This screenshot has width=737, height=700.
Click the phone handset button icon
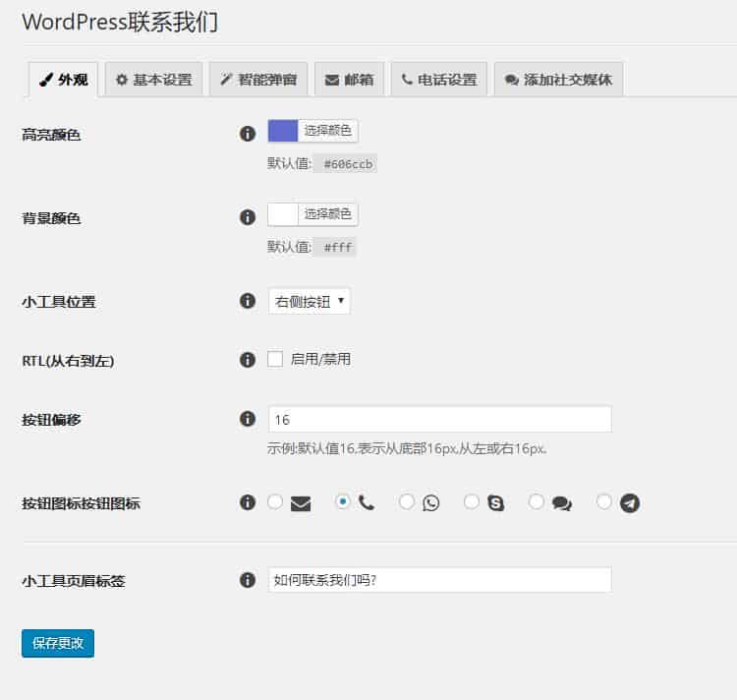pyautogui.click(x=367, y=503)
